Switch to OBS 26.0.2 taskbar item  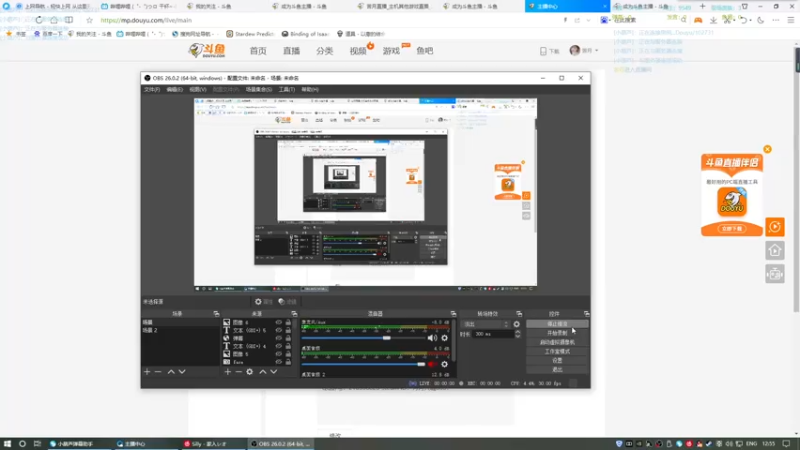(281, 444)
